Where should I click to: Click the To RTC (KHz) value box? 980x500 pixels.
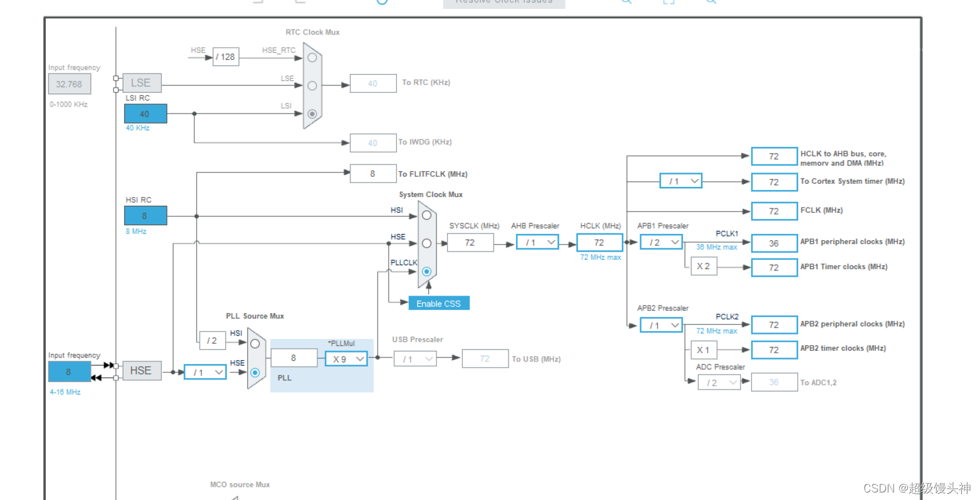[373, 83]
